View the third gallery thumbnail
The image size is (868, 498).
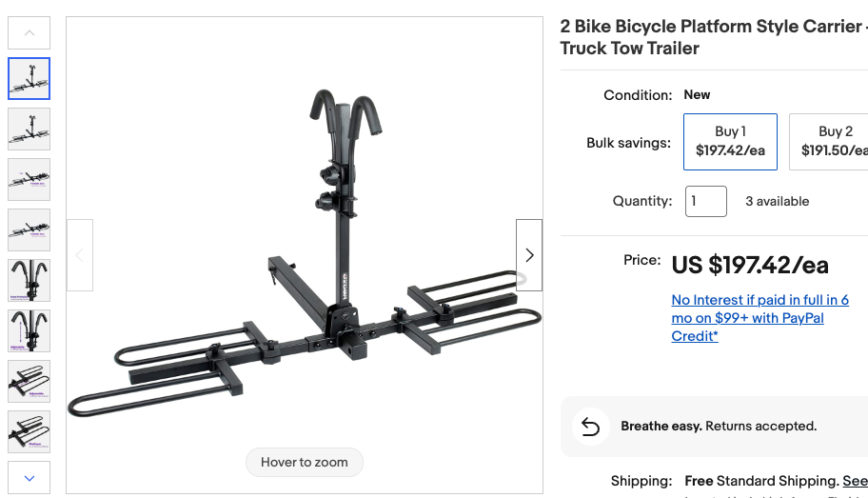pyautogui.click(x=30, y=179)
